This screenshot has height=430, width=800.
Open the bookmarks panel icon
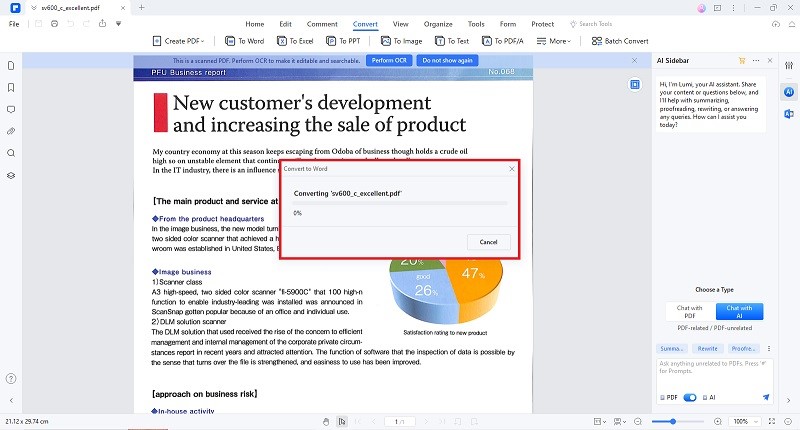point(11,88)
